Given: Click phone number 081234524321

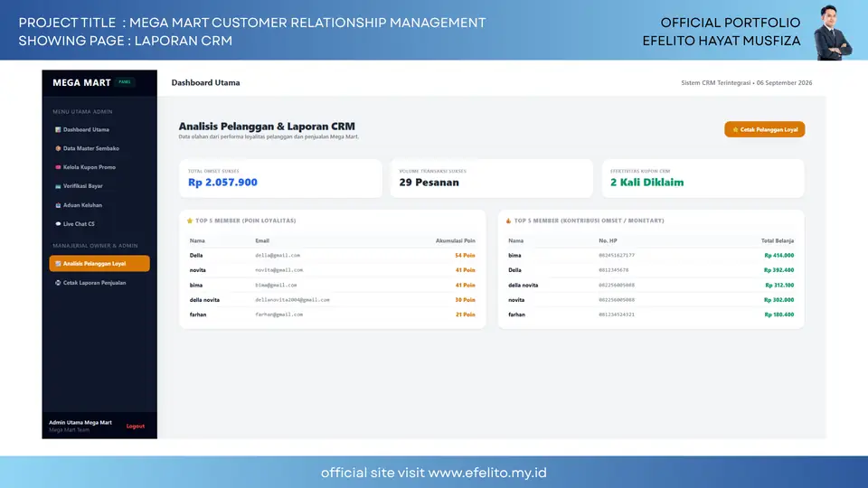Looking at the screenshot, I should [x=617, y=314].
